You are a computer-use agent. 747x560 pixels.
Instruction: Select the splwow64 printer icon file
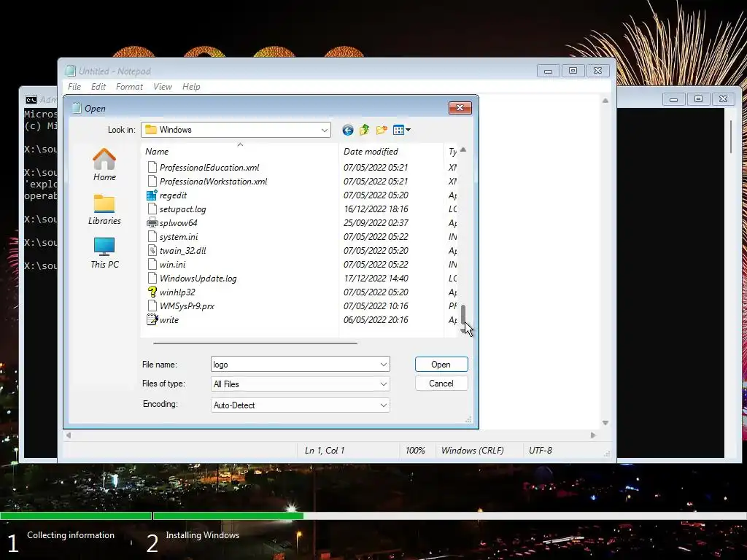pyautogui.click(x=172, y=223)
